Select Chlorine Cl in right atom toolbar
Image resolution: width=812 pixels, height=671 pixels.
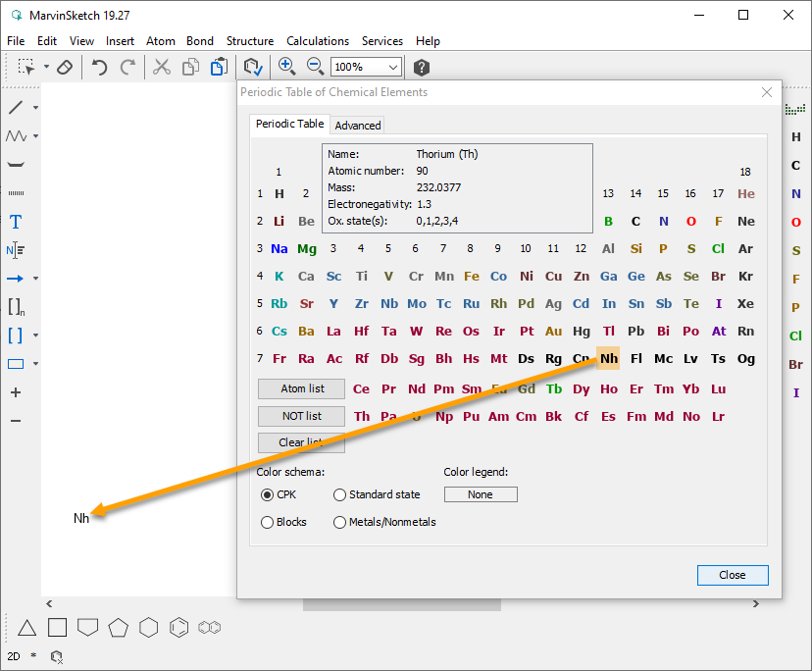click(x=796, y=335)
